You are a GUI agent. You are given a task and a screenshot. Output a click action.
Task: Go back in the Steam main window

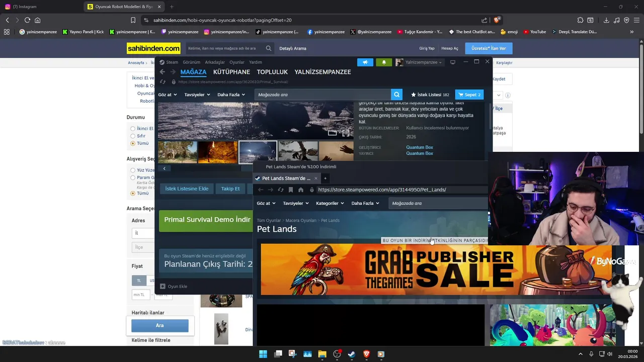tap(162, 72)
